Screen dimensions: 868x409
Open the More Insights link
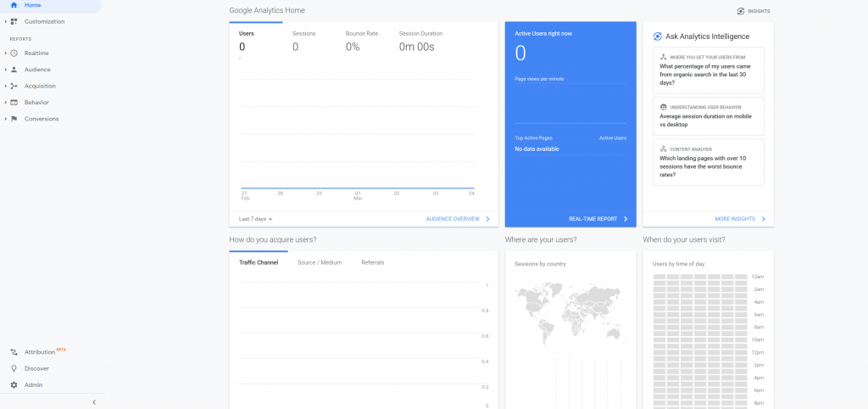pyautogui.click(x=735, y=219)
